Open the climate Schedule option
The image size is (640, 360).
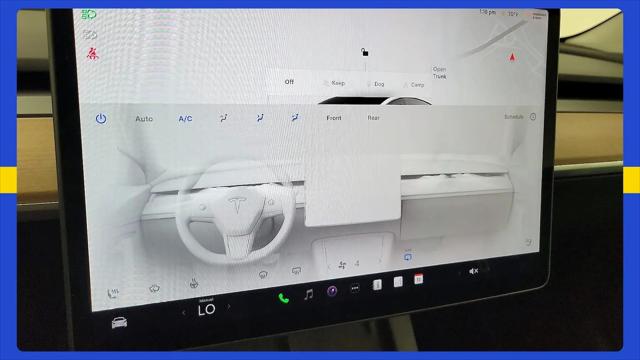[x=514, y=117]
